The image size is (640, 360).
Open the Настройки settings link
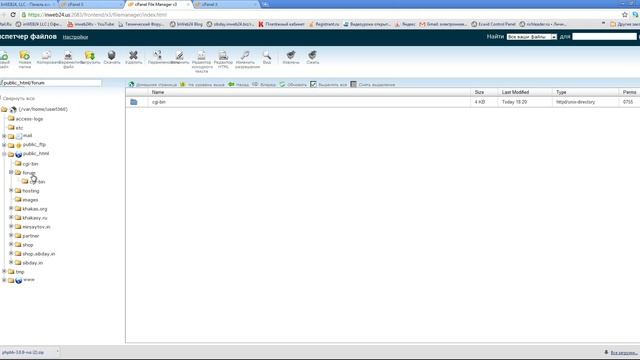[75, 37]
